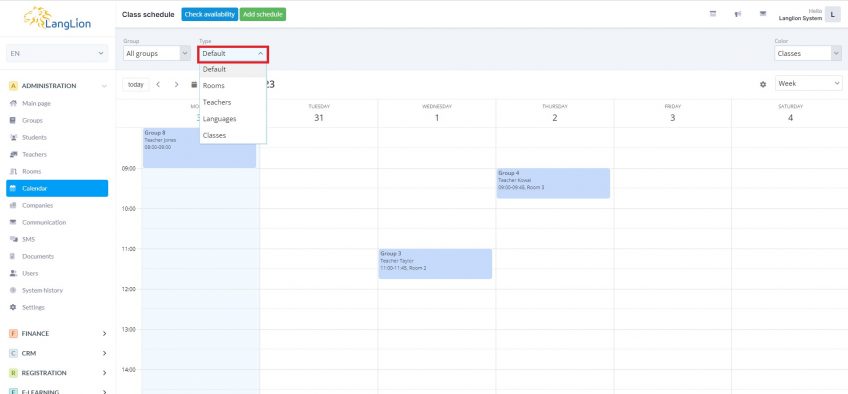Open the messages envelope icon
848x394 pixels.
tap(763, 14)
